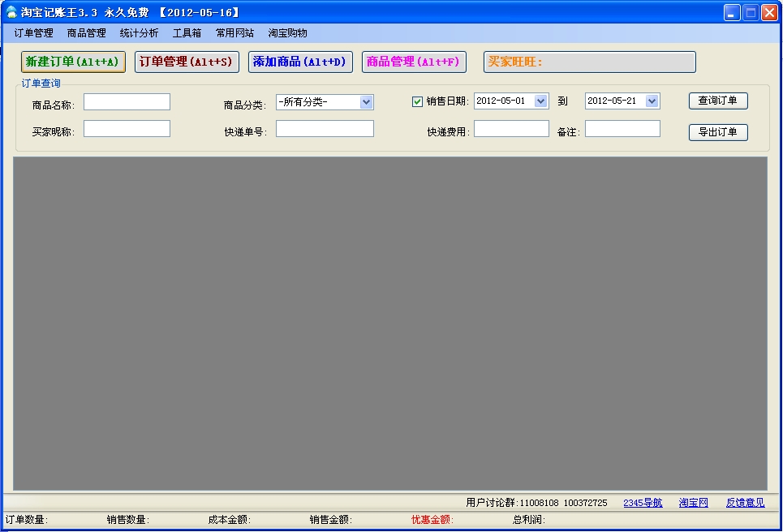Focus the 商品名称 input field
Screen dimensions: 783x532
click(127, 102)
